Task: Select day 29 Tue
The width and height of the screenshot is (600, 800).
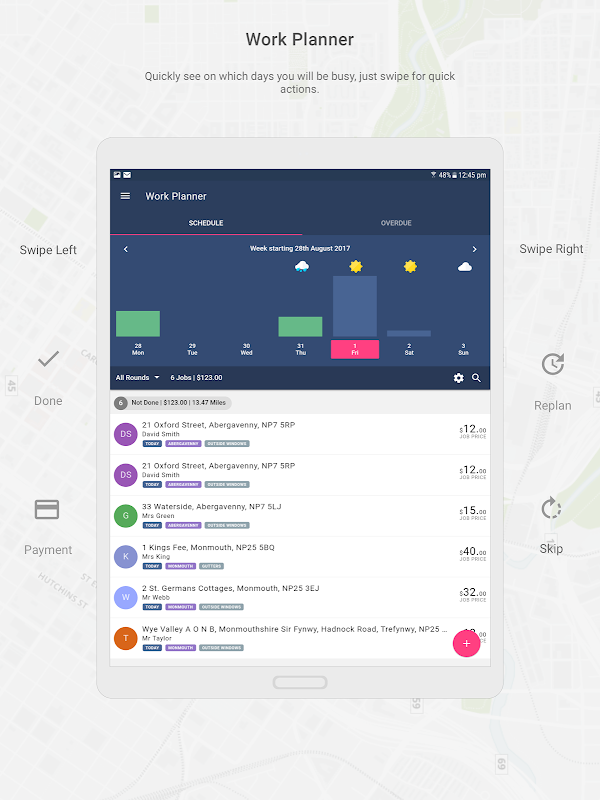Action: point(192,349)
